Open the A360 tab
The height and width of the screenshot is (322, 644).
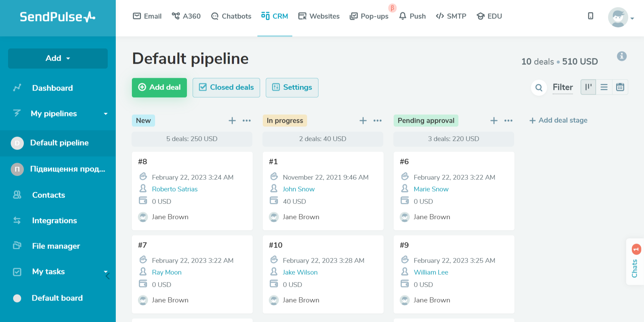tap(186, 16)
